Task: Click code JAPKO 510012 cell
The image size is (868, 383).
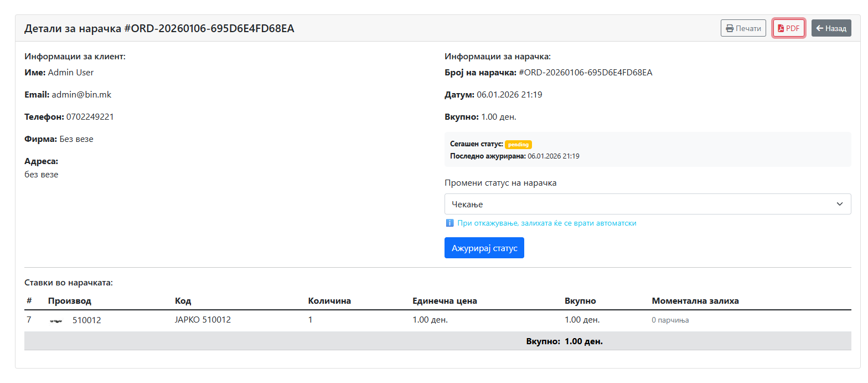Action: coord(203,320)
